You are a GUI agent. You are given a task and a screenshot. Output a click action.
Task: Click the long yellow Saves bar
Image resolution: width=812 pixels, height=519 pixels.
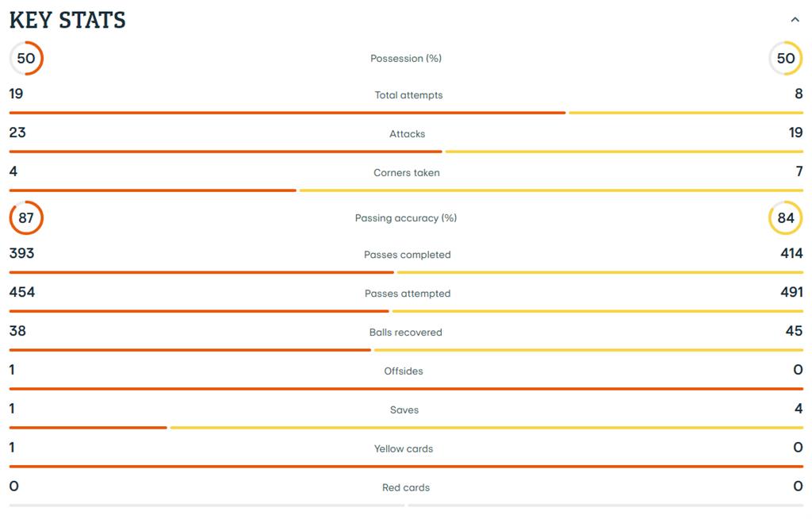(x=486, y=428)
